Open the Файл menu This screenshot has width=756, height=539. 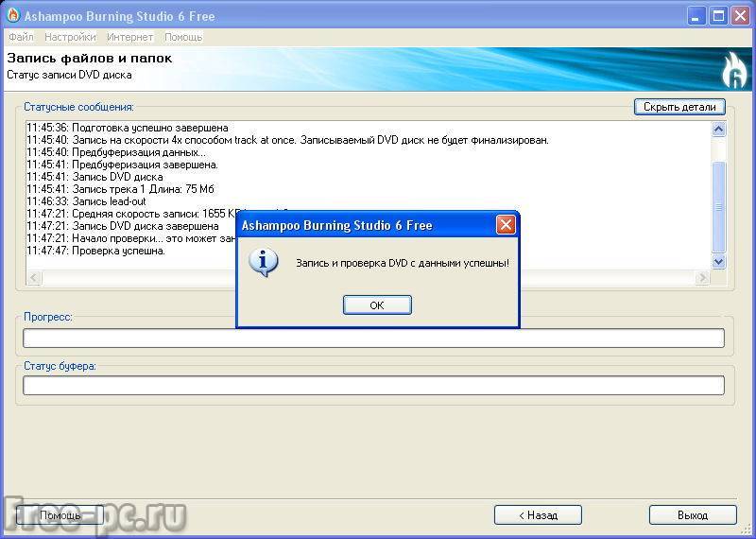click(21, 37)
